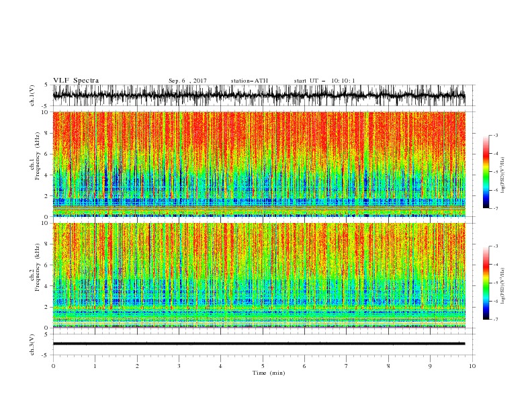Click the time axis tick label "3"
The image size is (532, 411).
179,366
